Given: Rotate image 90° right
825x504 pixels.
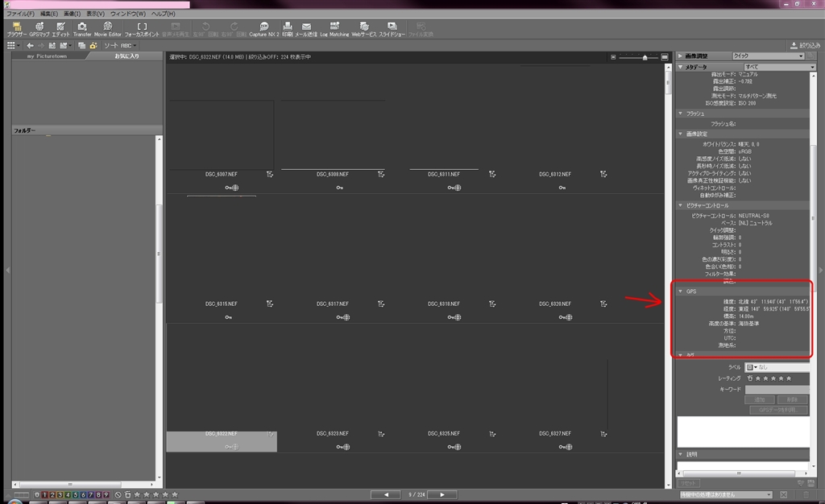Looking at the screenshot, I should pos(234,29).
